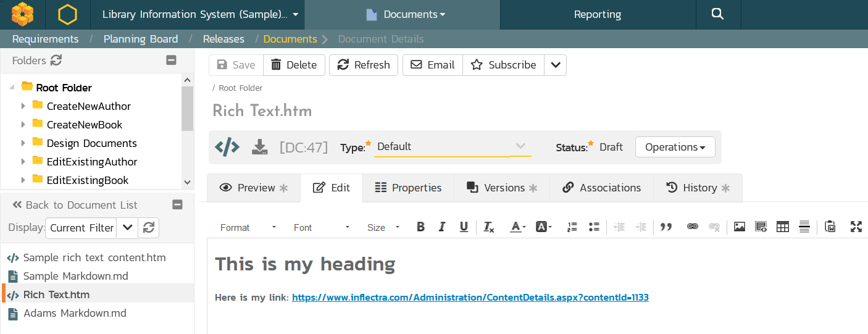Expand the CreateNewAuthor folder
This screenshot has height=334, width=868.
pos(23,106)
